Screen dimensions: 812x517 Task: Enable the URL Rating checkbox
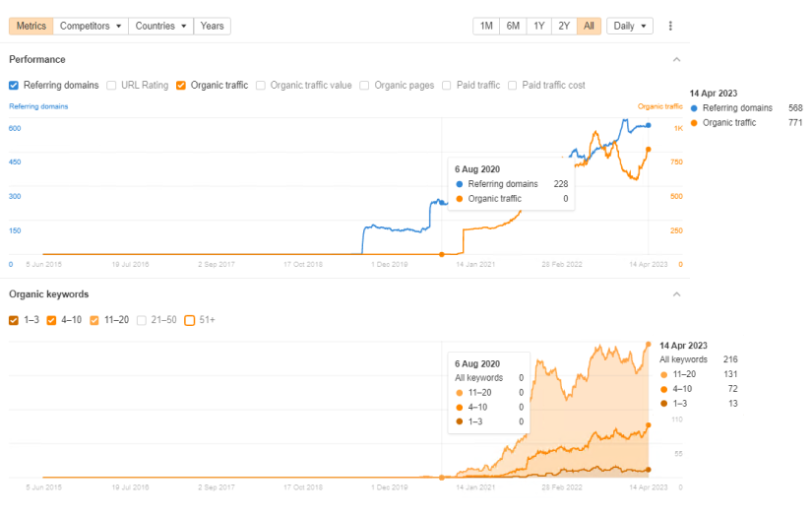111,86
